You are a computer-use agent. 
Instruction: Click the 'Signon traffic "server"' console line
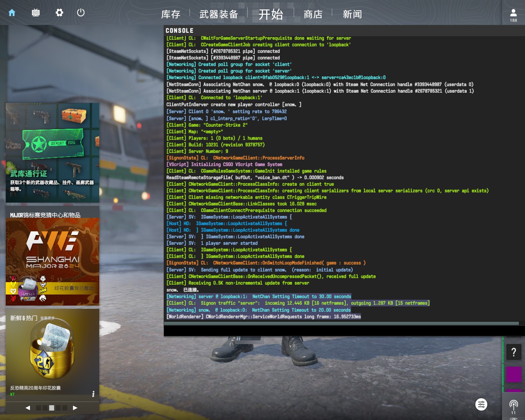pos(298,303)
